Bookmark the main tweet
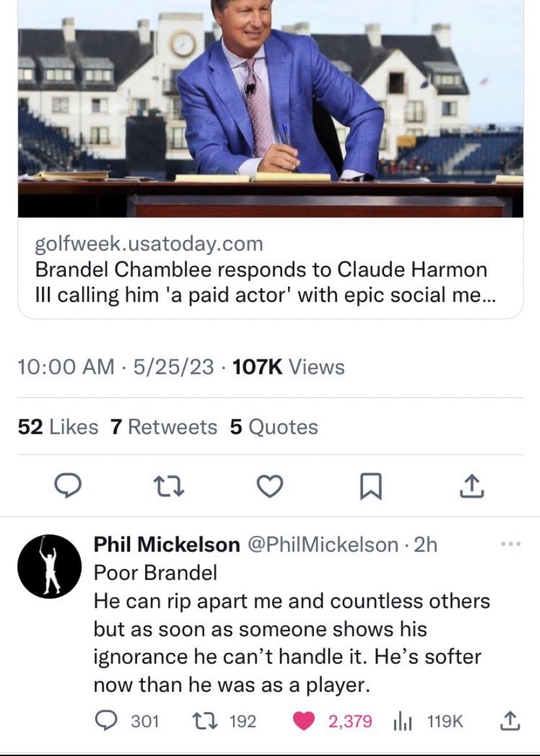 (x=370, y=485)
